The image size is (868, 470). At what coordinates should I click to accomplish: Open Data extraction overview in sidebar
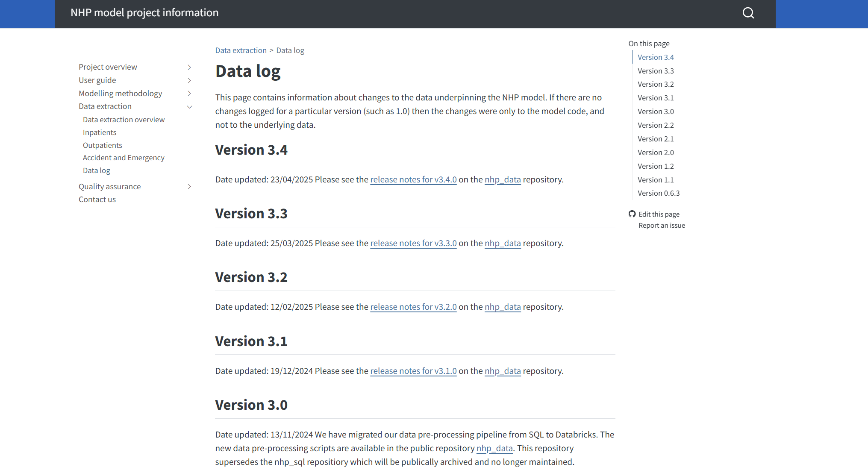[124, 120]
